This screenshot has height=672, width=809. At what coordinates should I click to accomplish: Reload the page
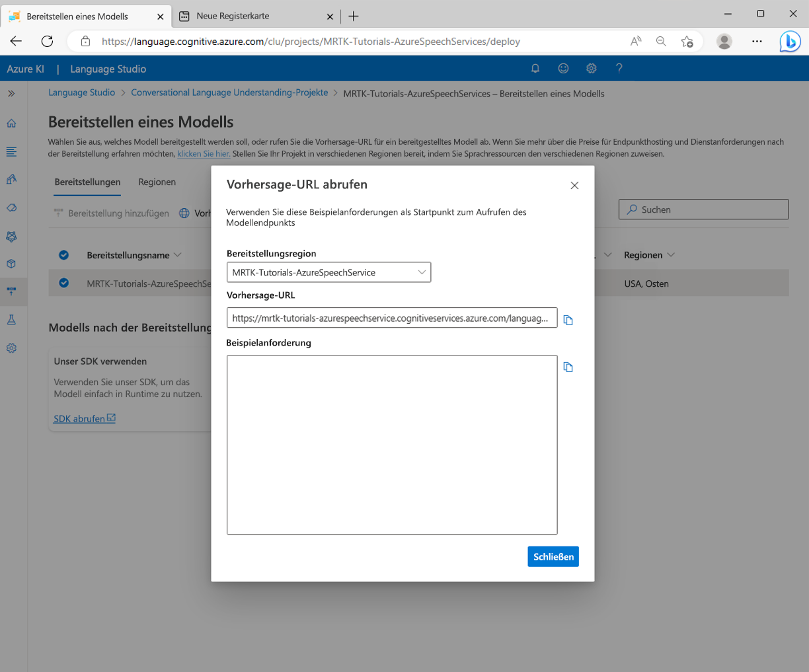[x=47, y=41]
